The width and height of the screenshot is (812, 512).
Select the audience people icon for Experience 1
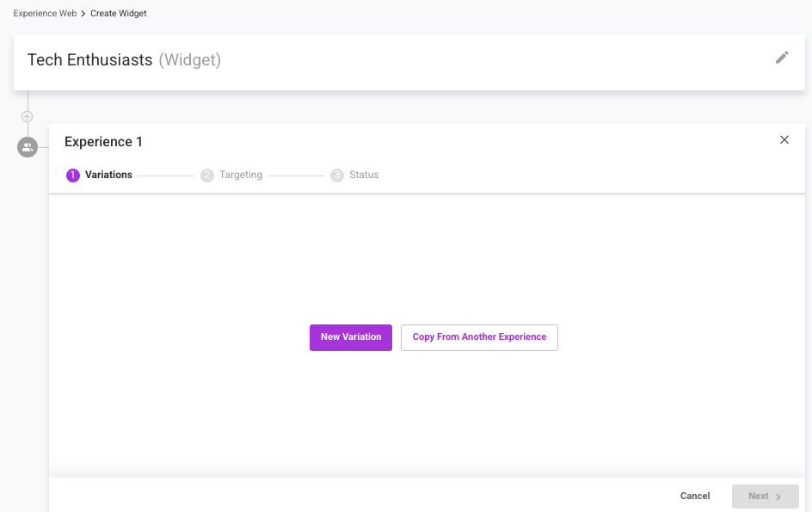(x=28, y=147)
